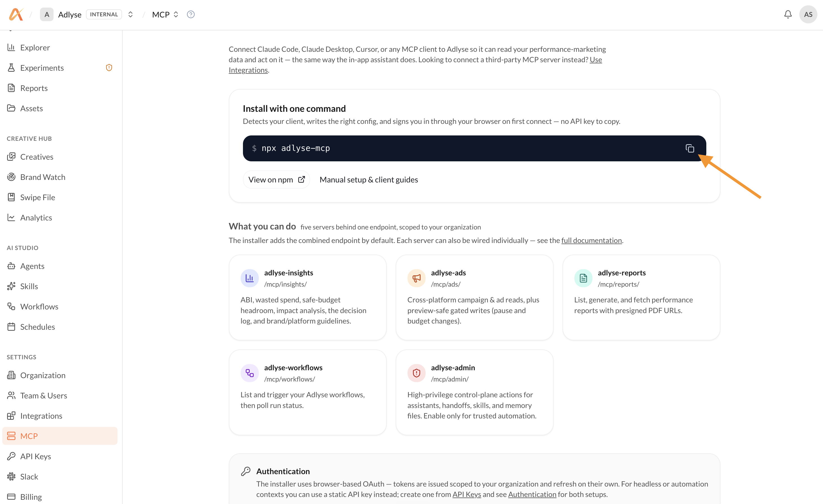This screenshot has width=823, height=504.
Task: Click the adlyse-insights chart icon
Action: [x=249, y=278]
